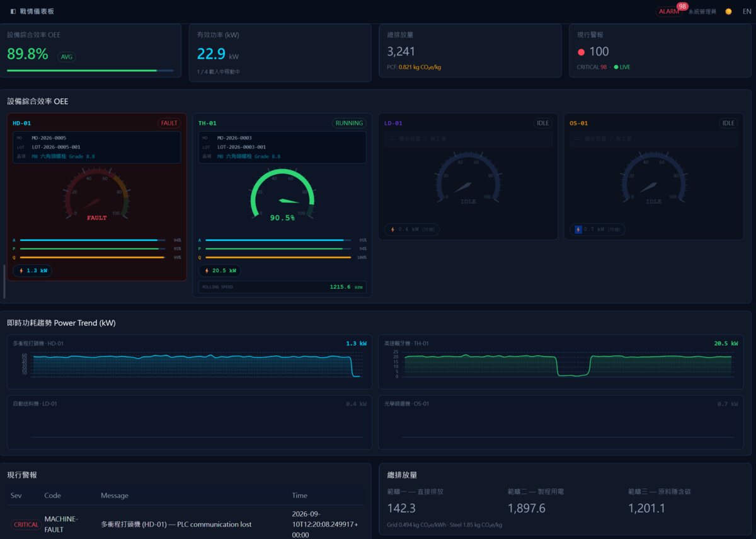This screenshot has height=539, width=756.
Task: Open the ALARM badge in the header
Action: 669,11
